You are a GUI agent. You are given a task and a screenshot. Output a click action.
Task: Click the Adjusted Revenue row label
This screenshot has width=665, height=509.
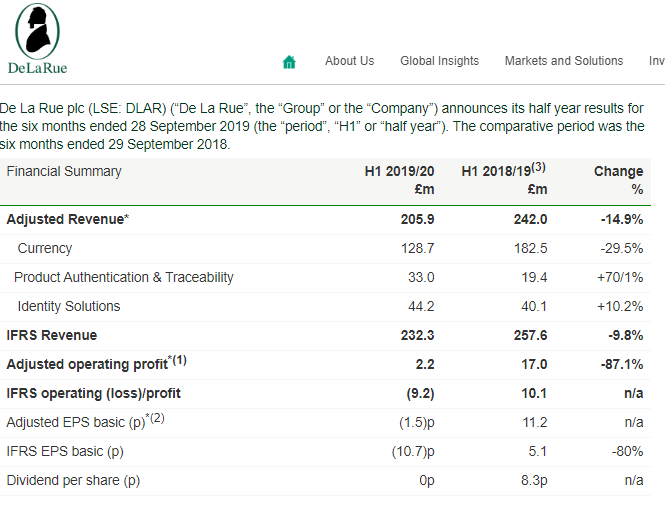tap(68, 219)
